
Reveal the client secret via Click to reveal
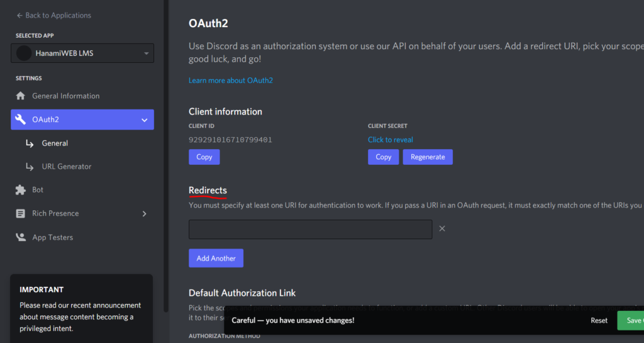point(390,140)
